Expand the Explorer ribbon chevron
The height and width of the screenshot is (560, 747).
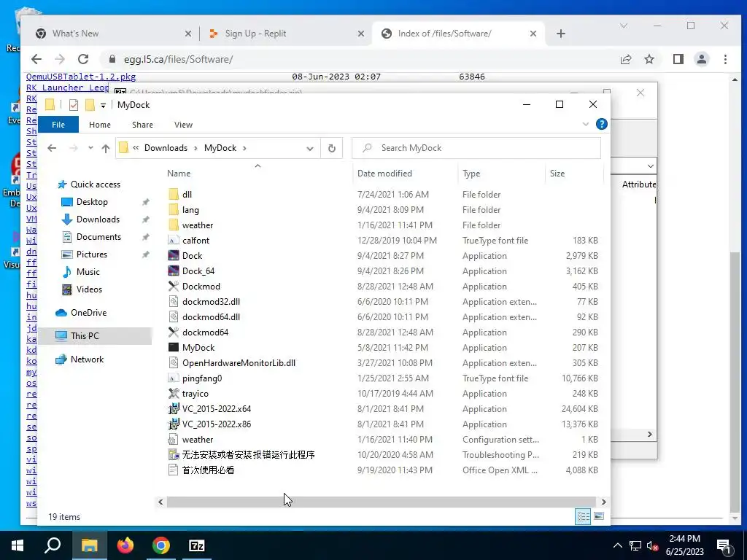pos(586,124)
